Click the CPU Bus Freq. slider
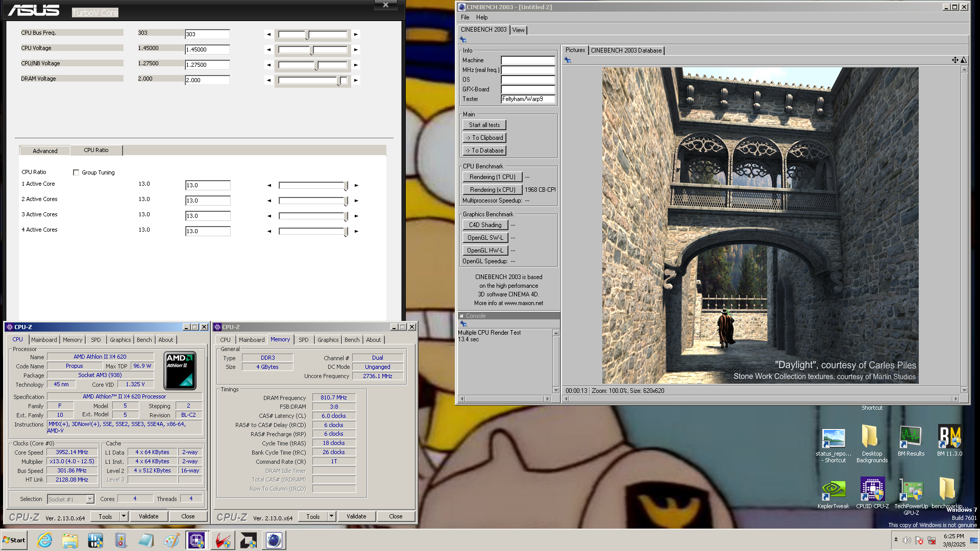980x551 pixels. coord(312,35)
